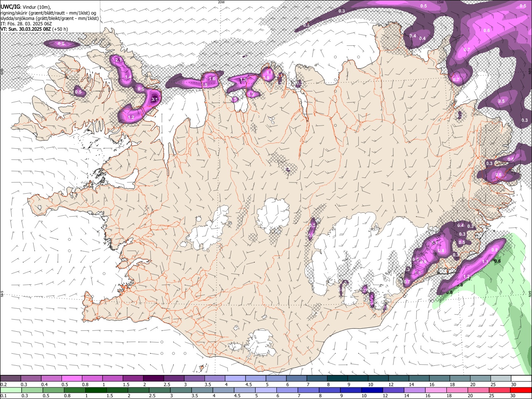
Task: Click the darkest green lower swatch between 1 and 1.5
Action: 96,390
